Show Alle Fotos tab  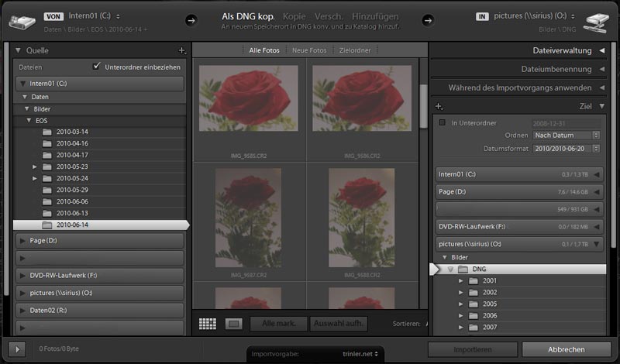[264, 50]
